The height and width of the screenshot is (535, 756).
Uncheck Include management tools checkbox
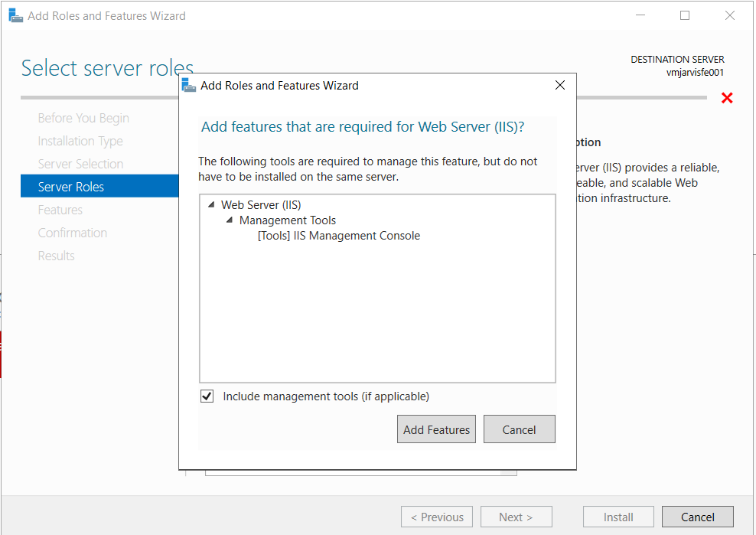(x=207, y=396)
